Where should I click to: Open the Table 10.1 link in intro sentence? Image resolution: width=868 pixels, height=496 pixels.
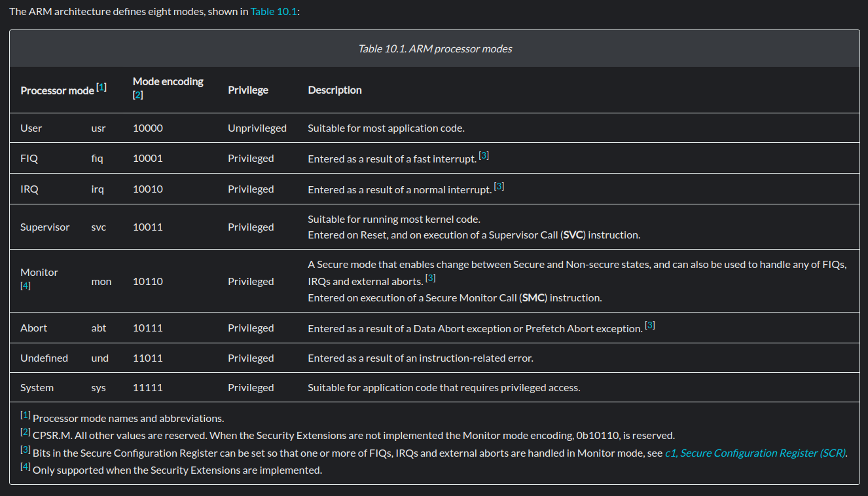(x=274, y=12)
